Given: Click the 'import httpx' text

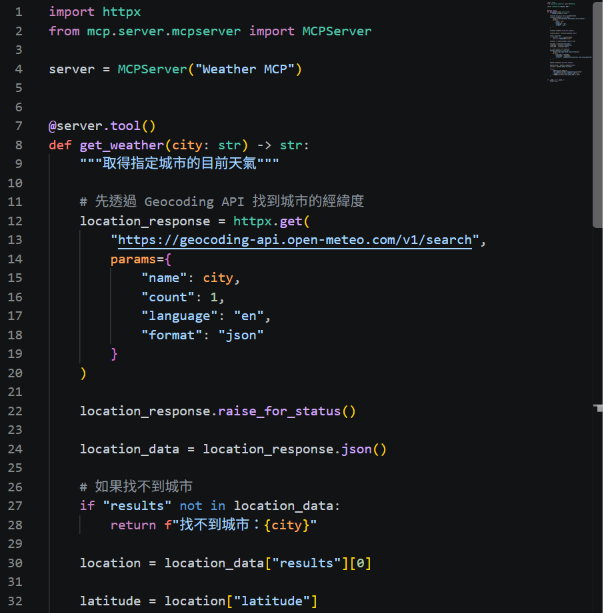Looking at the screenshot, I should click(x=95, y=12).
